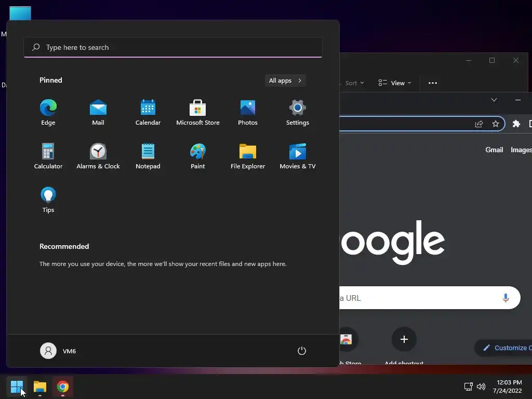Bookmark this page with the star icon
This screenshot has height=399, width=532.
(495, 124)
